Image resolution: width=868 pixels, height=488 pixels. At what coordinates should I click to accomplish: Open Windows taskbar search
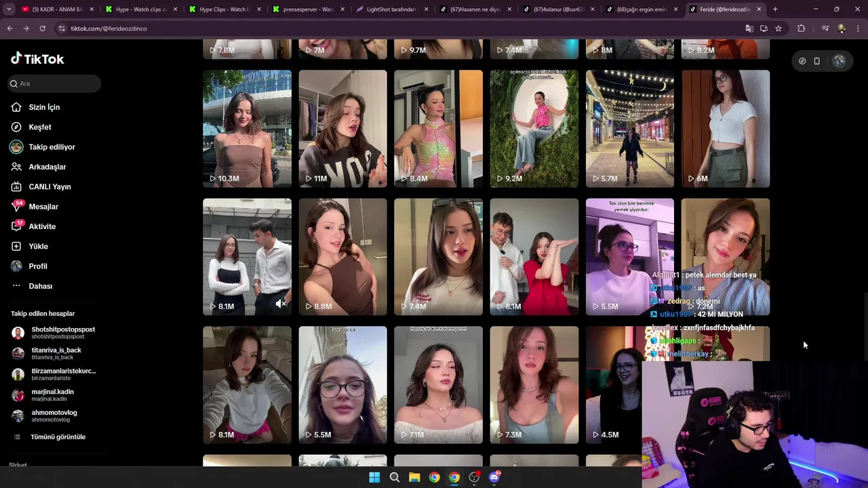394,477
